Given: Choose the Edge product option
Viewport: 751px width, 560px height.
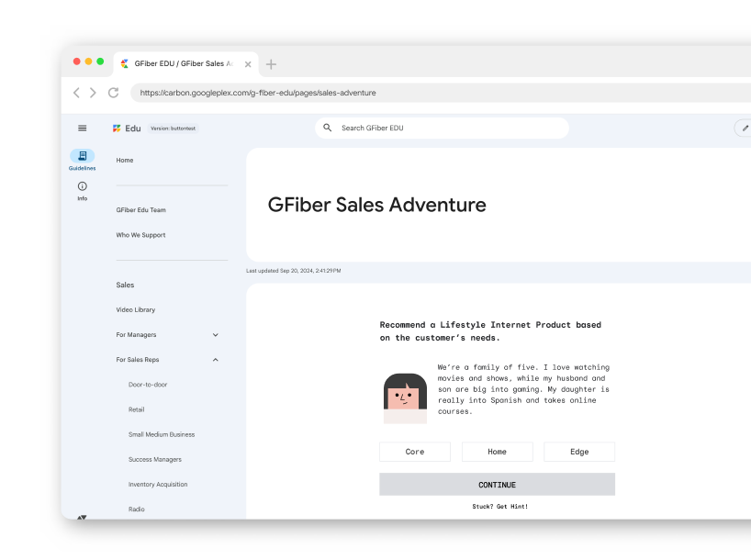Looking at the screenshot, I should pos(579,452).
